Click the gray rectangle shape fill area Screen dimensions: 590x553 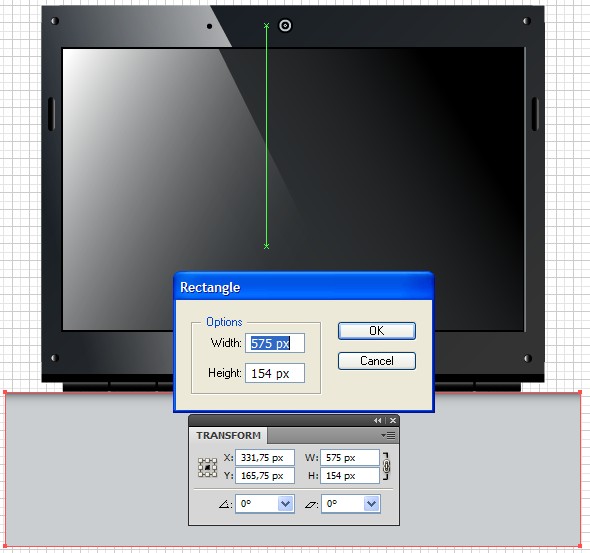pos(94,470)
